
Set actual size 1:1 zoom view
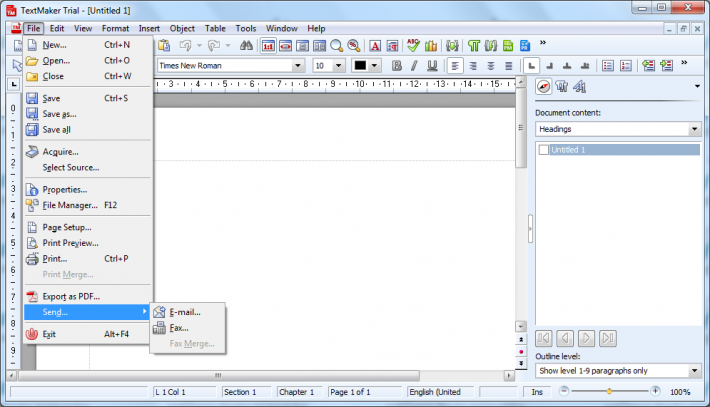(268, 46)
